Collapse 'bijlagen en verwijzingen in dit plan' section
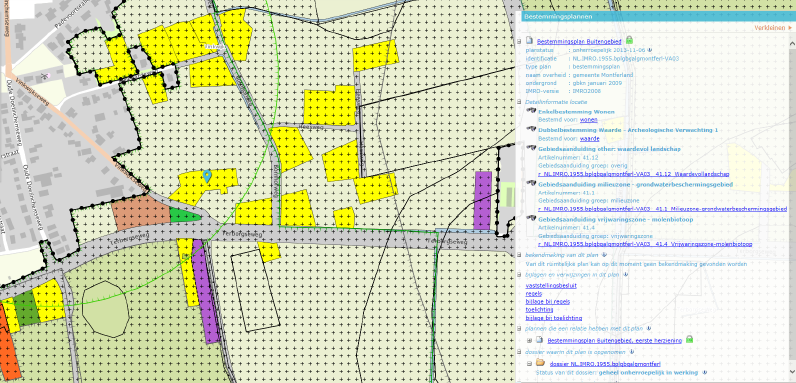 pos(519,274)
